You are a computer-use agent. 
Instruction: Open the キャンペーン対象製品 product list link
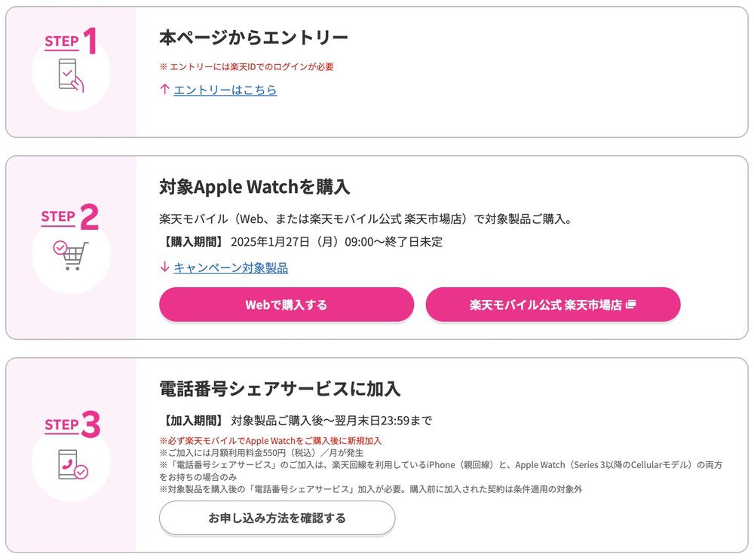(230, 268)
